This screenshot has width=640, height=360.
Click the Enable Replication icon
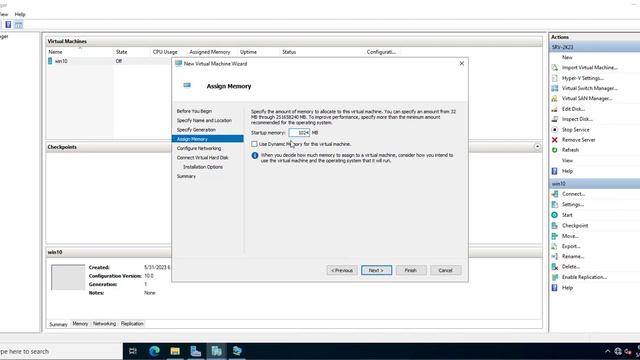point(554,277)
